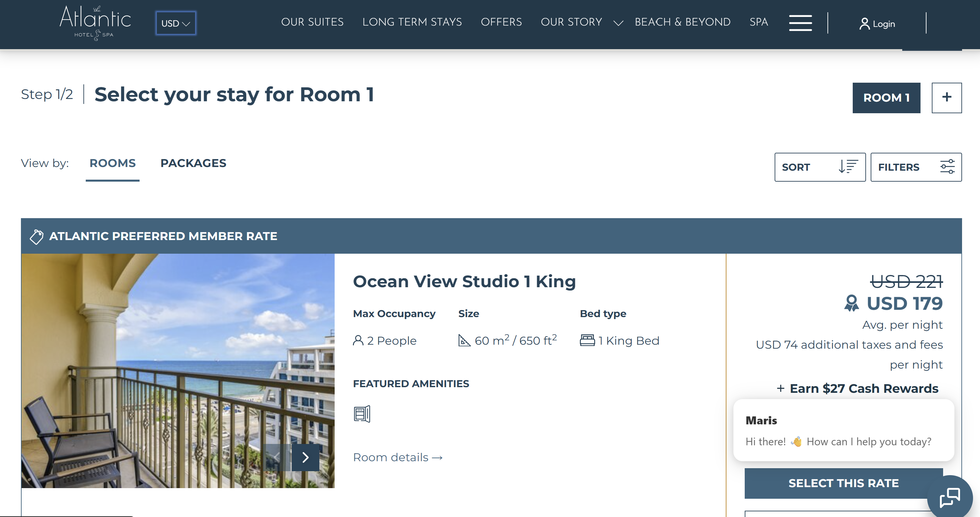
Task: Open the Filters panel
Action: [916, 167]
